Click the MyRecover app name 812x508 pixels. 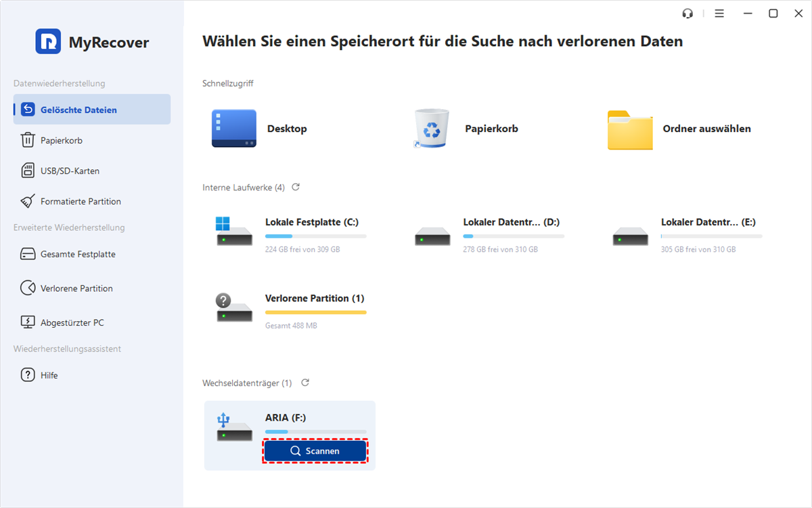click(109, 42)
